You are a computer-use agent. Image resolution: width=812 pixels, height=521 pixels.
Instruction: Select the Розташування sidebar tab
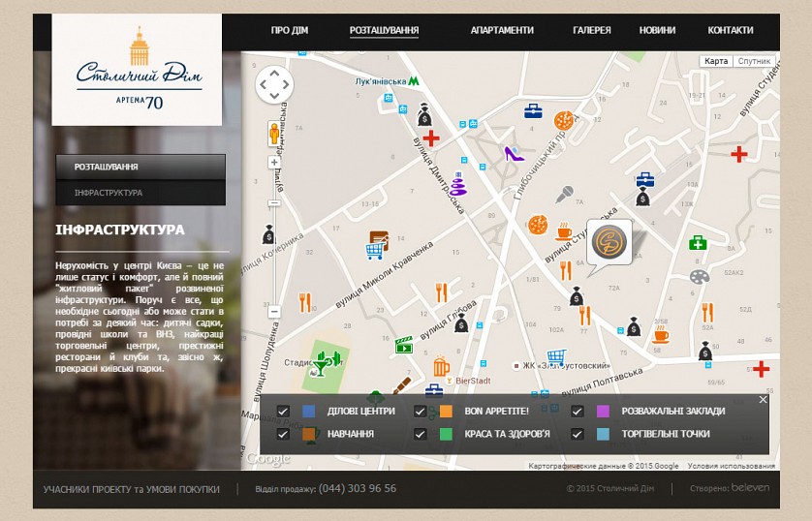(x=141, y=167)
